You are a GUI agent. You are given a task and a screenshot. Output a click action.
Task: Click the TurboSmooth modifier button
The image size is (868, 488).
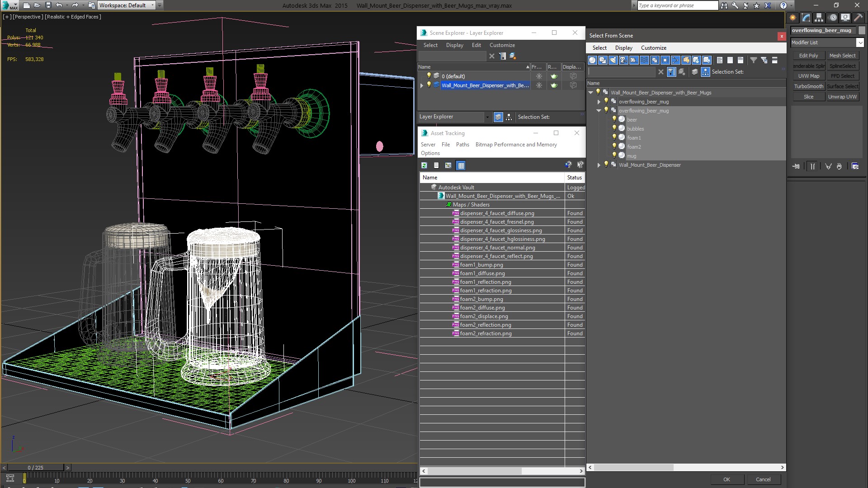click(x=808, y=86)
